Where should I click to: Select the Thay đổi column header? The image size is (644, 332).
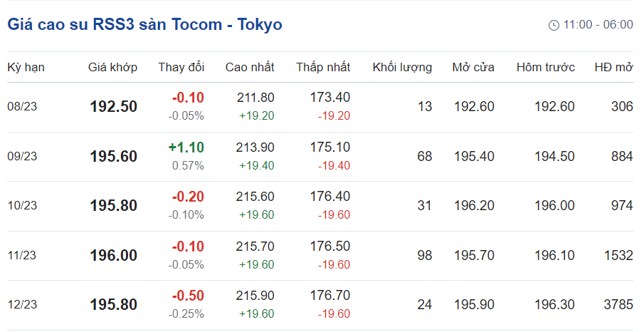[181, 67]
